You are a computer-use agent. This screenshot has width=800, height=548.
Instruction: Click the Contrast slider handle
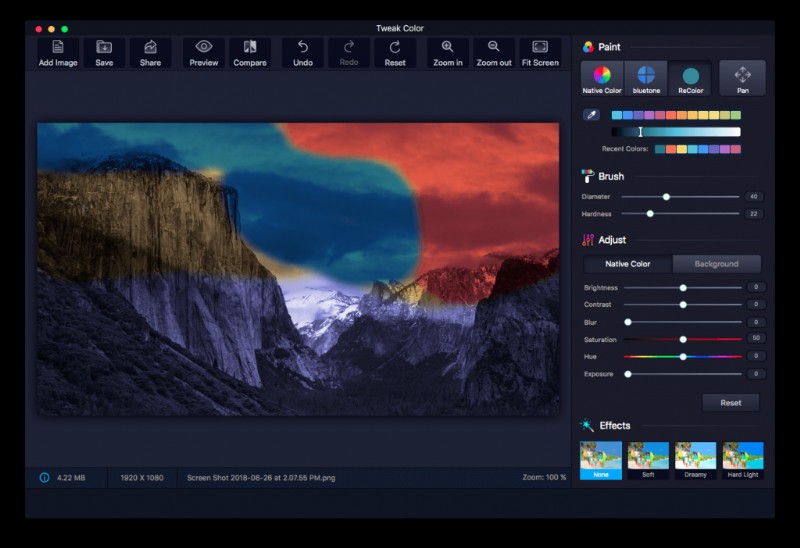click(x=683, y=305)
